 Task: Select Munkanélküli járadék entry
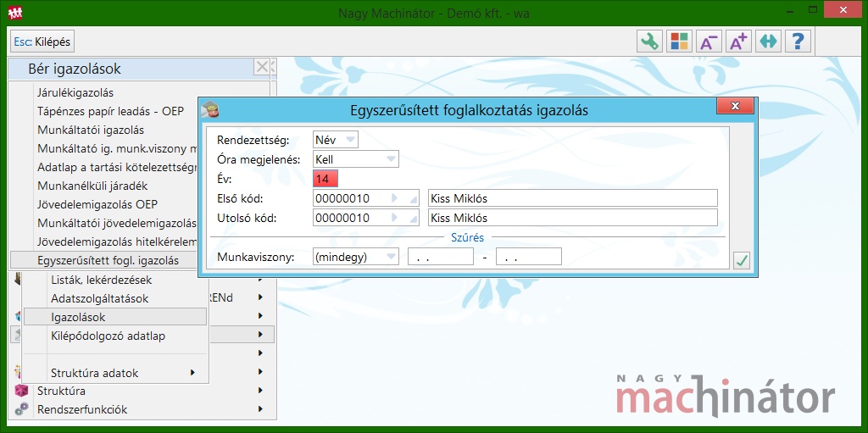pos(92,186)
